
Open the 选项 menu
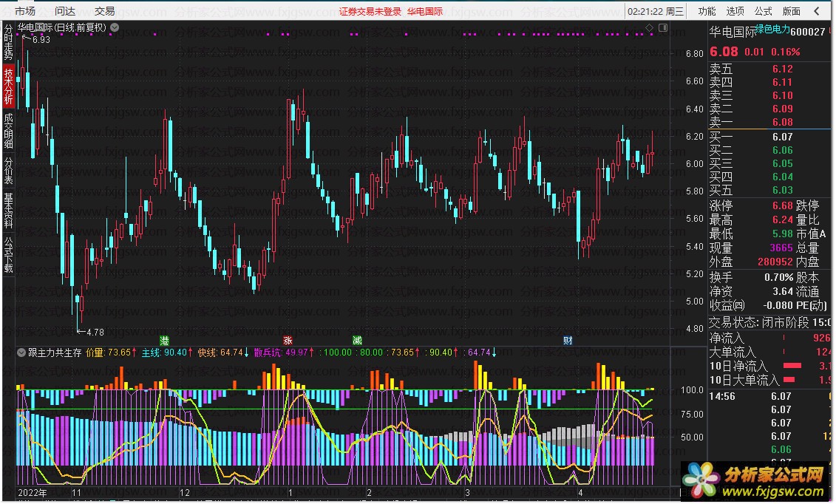click(735, 10)
